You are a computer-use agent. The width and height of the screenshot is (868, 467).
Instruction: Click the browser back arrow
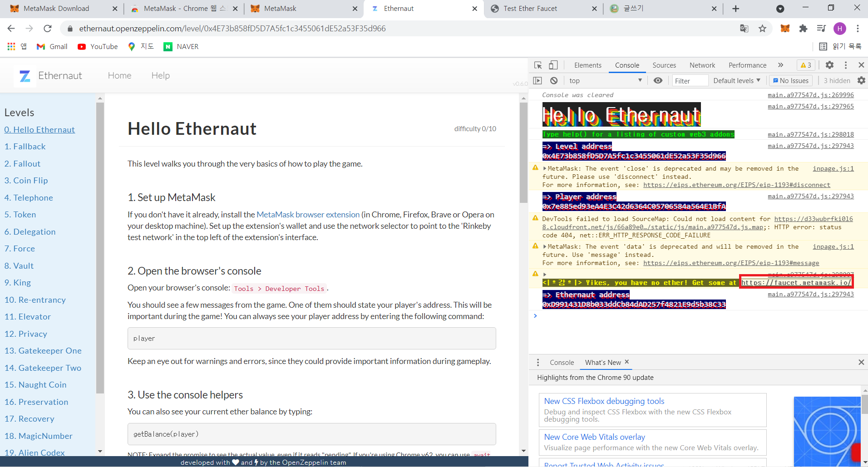(x=11, y=29)
